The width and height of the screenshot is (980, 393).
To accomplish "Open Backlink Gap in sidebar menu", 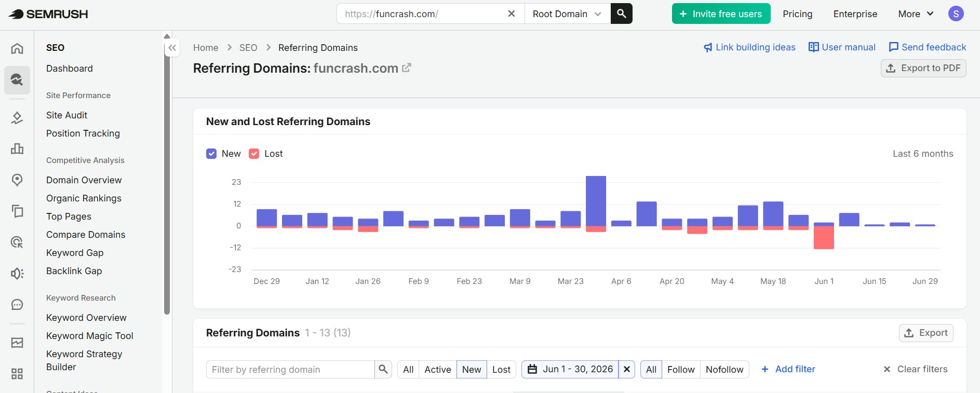I will pos(74,270).
